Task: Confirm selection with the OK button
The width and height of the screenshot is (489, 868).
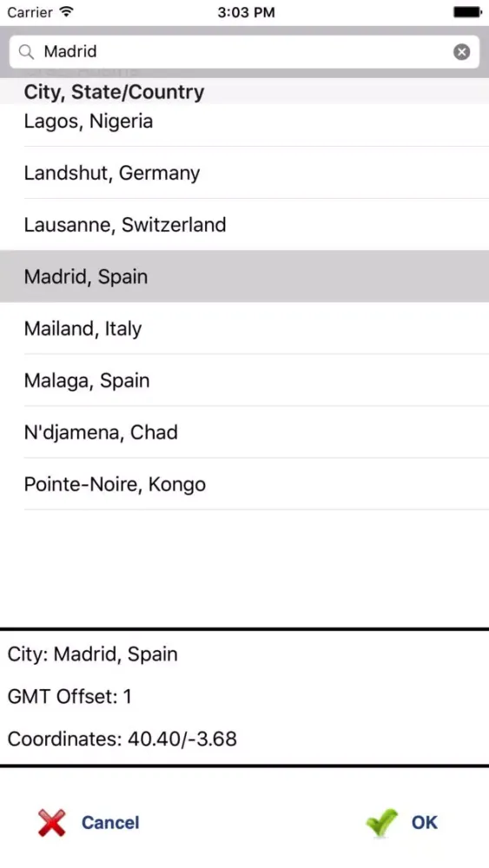Action: [x=425, y=823]
